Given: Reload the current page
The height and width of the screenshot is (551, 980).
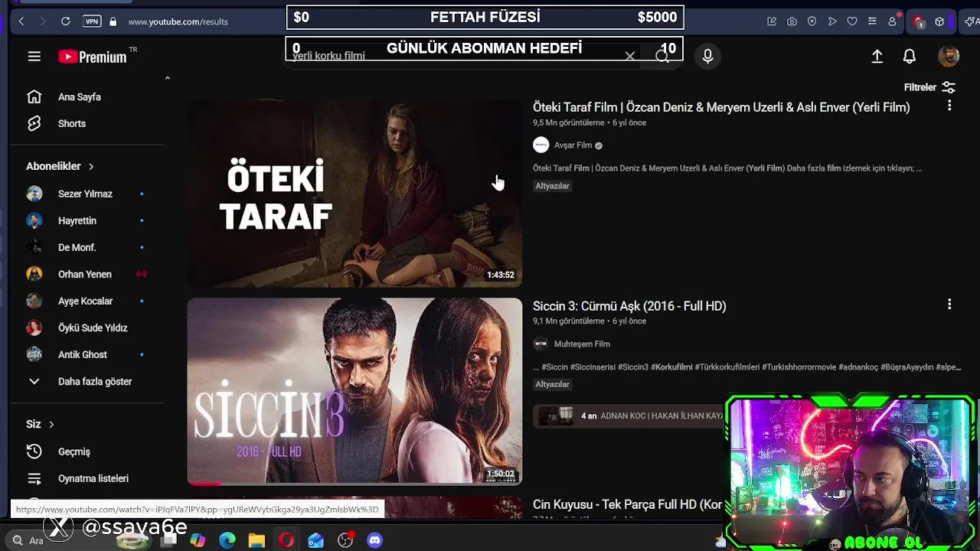Looking at the screenshot, I should [x=66, y=21].
